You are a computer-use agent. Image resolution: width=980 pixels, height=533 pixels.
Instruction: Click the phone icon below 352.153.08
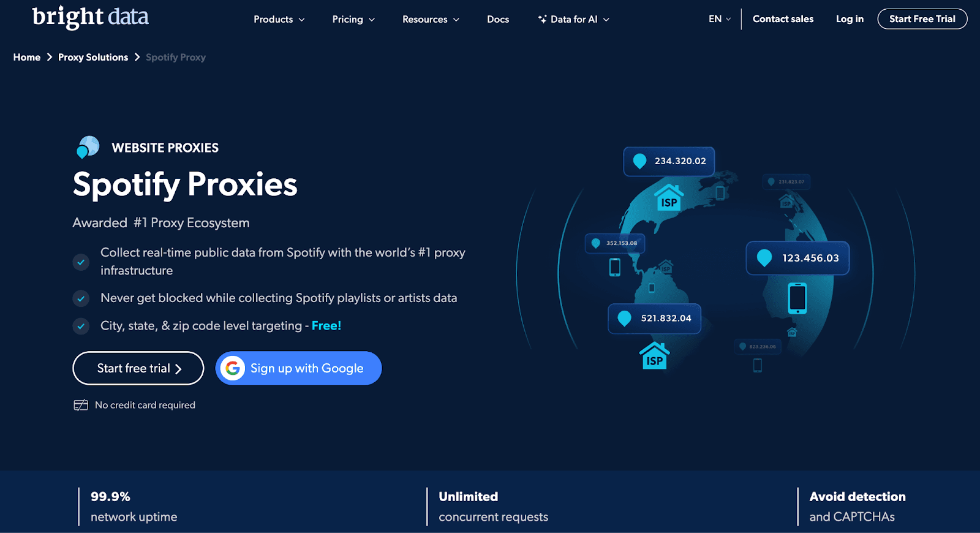coord(615,267)
